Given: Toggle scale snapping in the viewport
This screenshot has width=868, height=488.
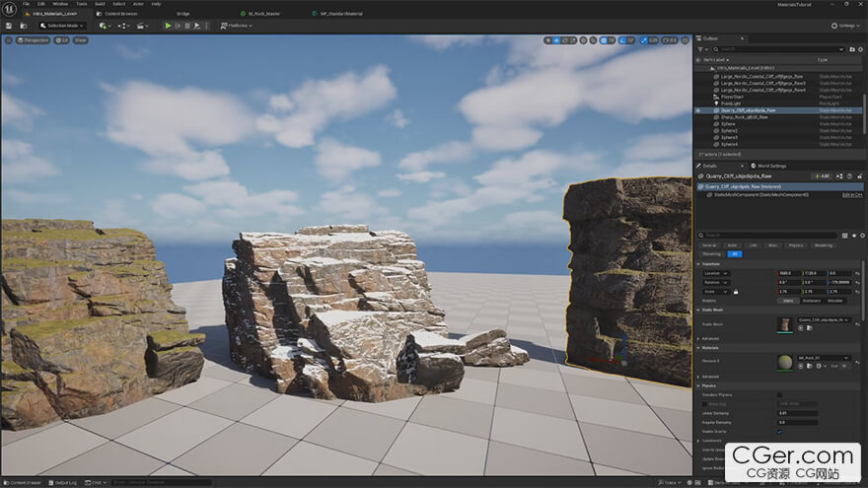Looking at the screenshot, I should [x=643, y=40].
